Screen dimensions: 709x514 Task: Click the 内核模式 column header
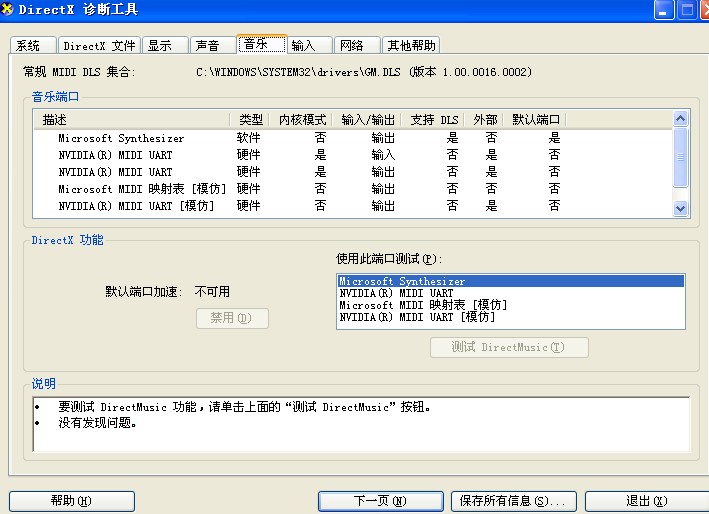click(301, 120)
